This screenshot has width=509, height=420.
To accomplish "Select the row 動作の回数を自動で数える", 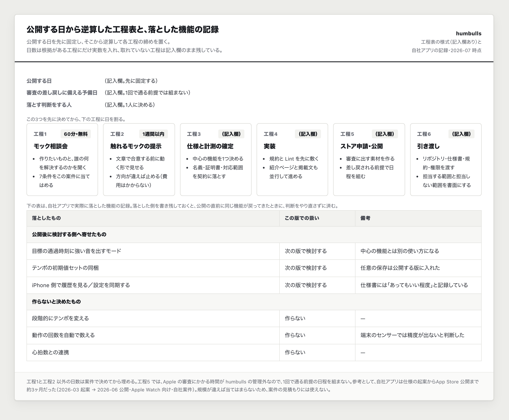I will tap(254, 335).
